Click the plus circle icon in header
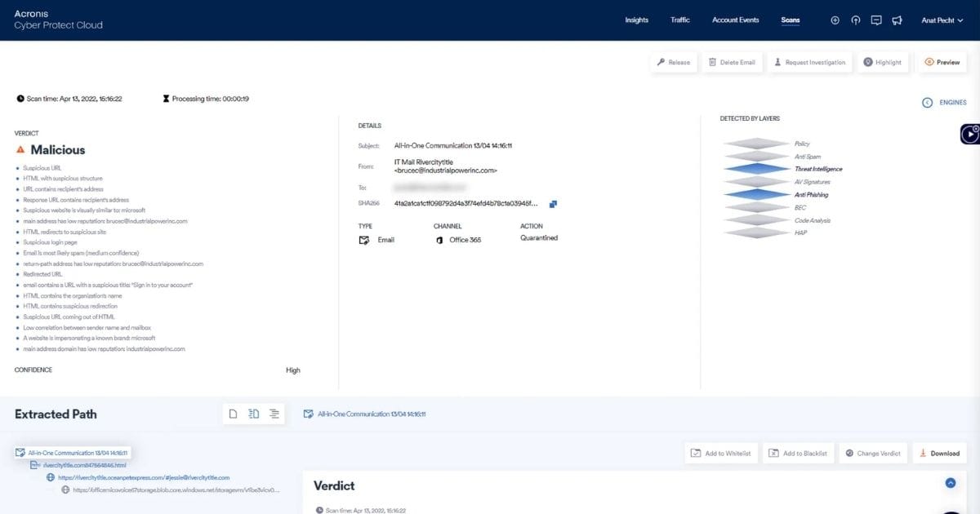980x514 pixels. click(x=835, y=20)
